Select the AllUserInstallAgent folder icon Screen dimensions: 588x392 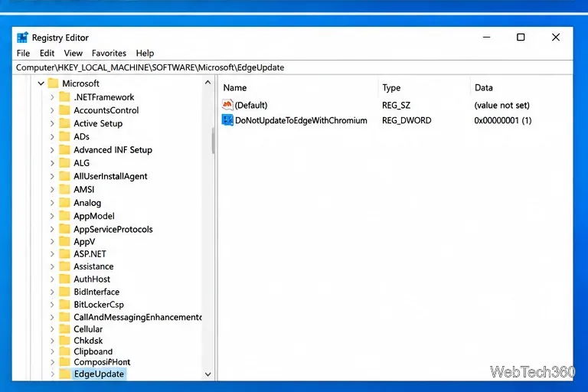(x=64, y=176)
